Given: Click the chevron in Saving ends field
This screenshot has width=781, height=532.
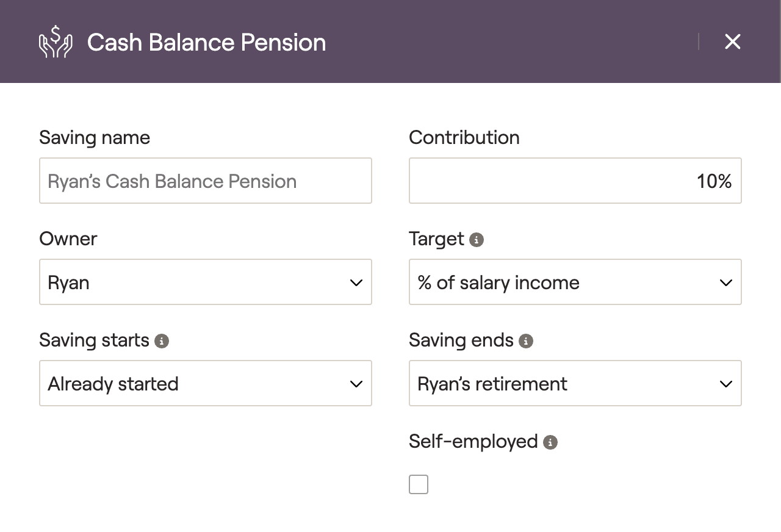Looking at the screenshot, I should (726, 384).
